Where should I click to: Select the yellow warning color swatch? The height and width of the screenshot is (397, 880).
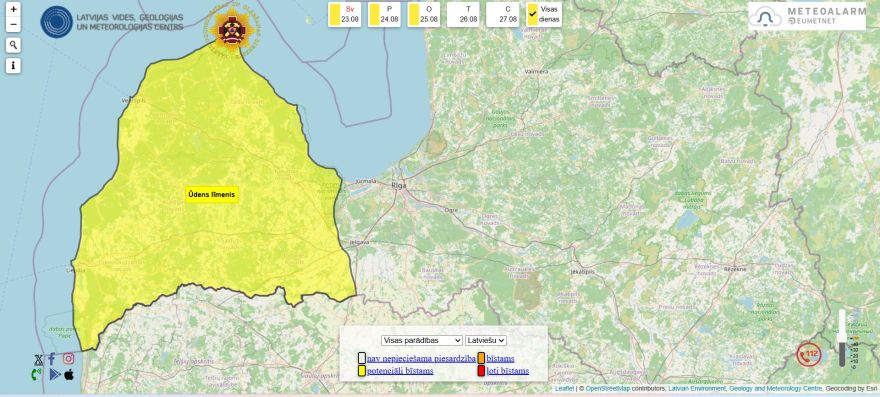(362, 371)
